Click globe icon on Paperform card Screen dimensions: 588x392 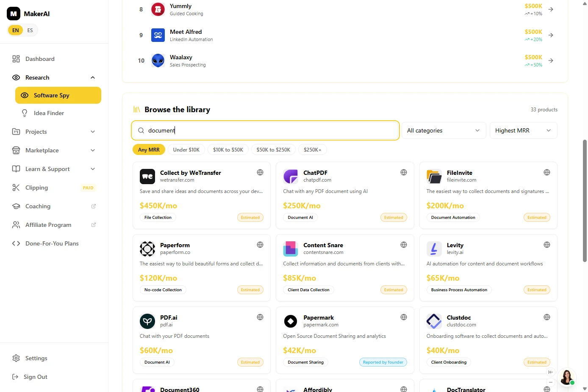point(260,245)
